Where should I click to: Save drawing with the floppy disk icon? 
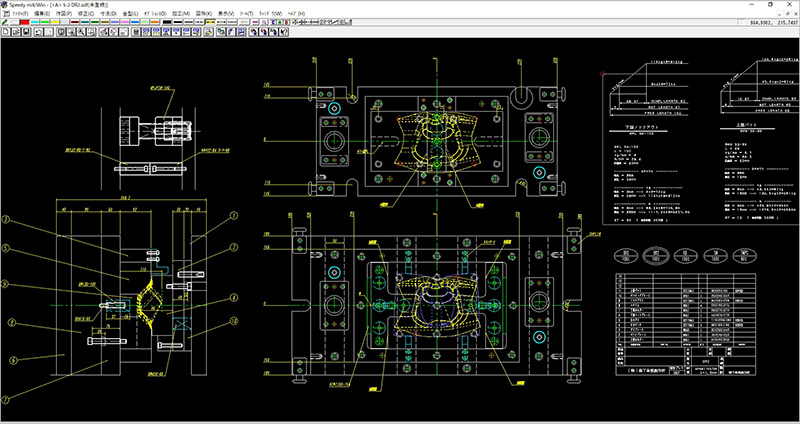25,32
